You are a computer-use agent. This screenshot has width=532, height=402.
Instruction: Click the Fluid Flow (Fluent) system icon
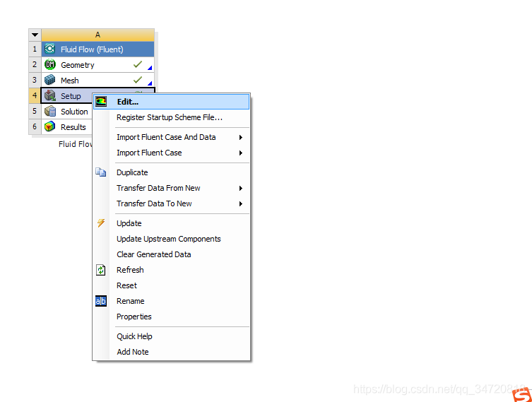[x=50, y=49]
